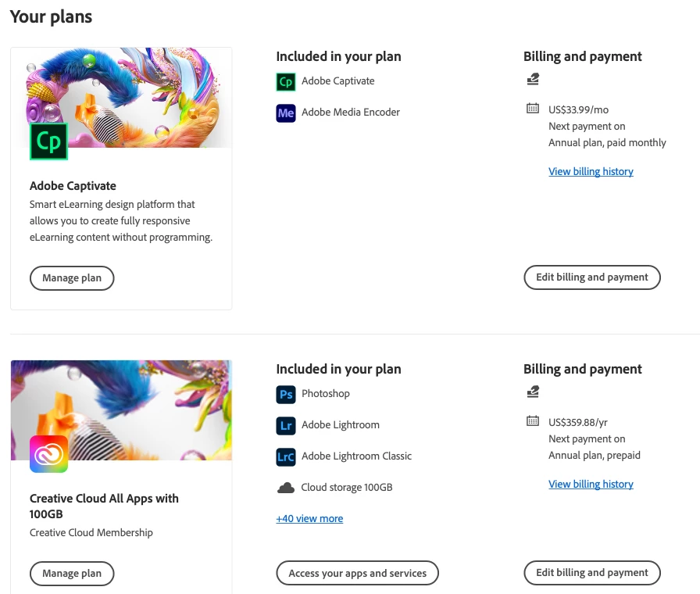Image resolution: width=700 pixels, height=594 pixels.
Task: View billing history for the US$33.99/mo plan
Action: point(591,171)
